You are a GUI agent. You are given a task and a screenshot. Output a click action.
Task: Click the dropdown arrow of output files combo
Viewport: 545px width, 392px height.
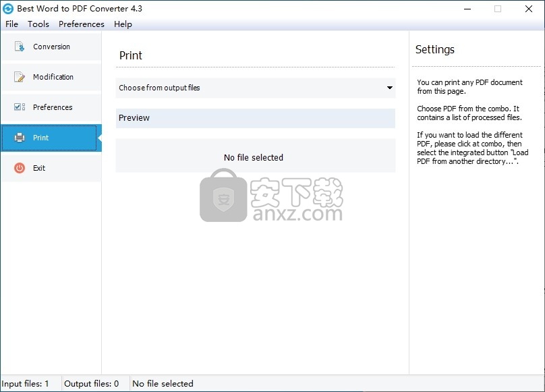pos(390,88)
